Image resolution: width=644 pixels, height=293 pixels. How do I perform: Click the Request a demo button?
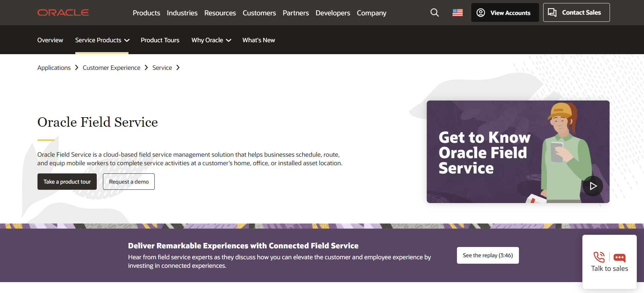click(x=129, y=182)
